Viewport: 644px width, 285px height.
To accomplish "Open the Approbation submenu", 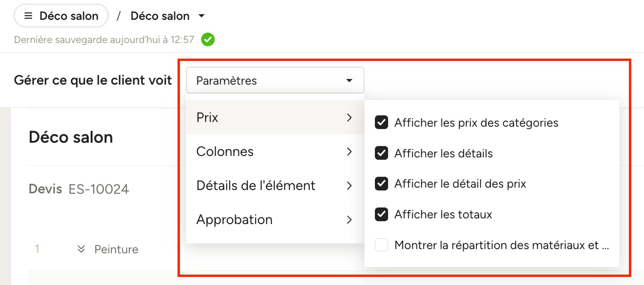I will click(275, 220).
